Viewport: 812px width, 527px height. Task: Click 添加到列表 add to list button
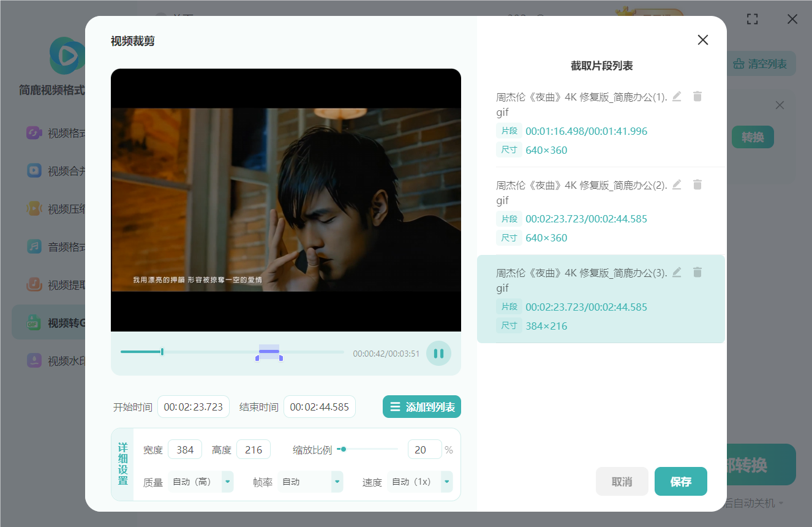click(x=422, y=407)
